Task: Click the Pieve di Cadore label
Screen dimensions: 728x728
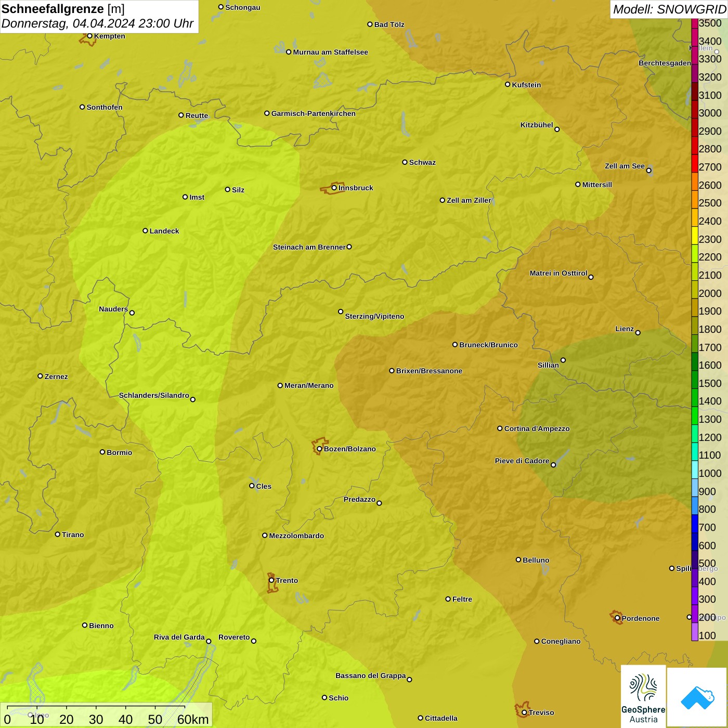Action: [522, 461]
